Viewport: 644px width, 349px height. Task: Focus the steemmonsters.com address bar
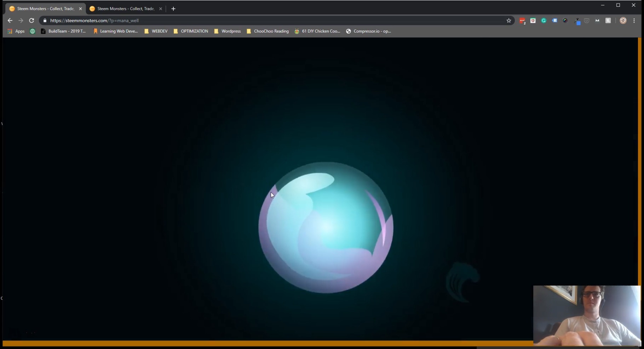276,21
